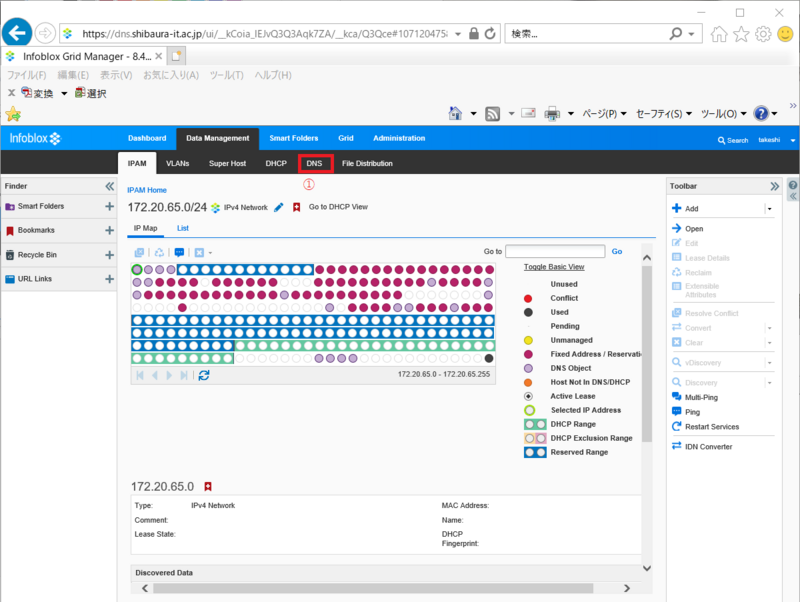Screen dimensions: 800x602
Task: Open the browser Home icon near the smiley
Action: point(719,34)
